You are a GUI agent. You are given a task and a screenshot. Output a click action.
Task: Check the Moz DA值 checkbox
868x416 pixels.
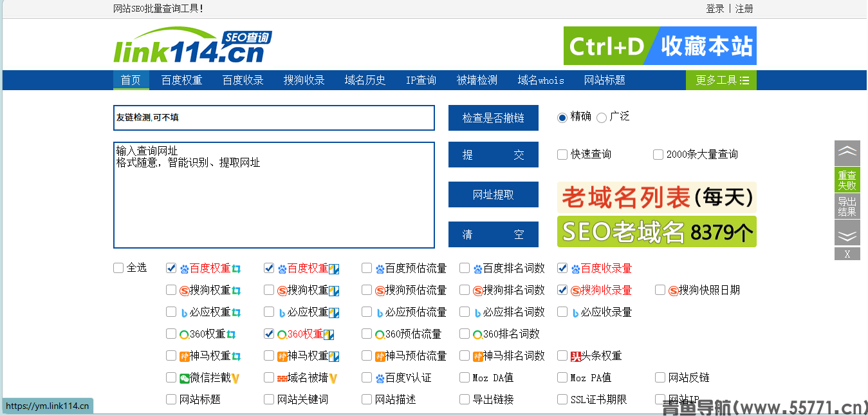(x=465, y=377)
